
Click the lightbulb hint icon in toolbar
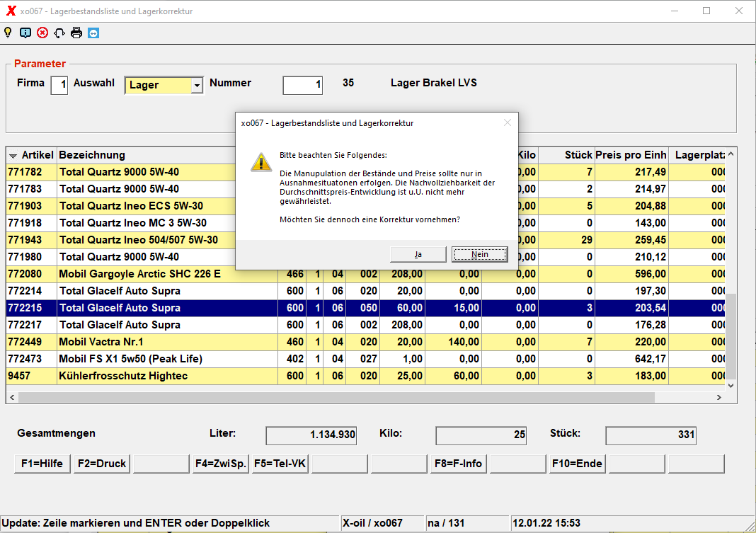click(x=8, y=33)
